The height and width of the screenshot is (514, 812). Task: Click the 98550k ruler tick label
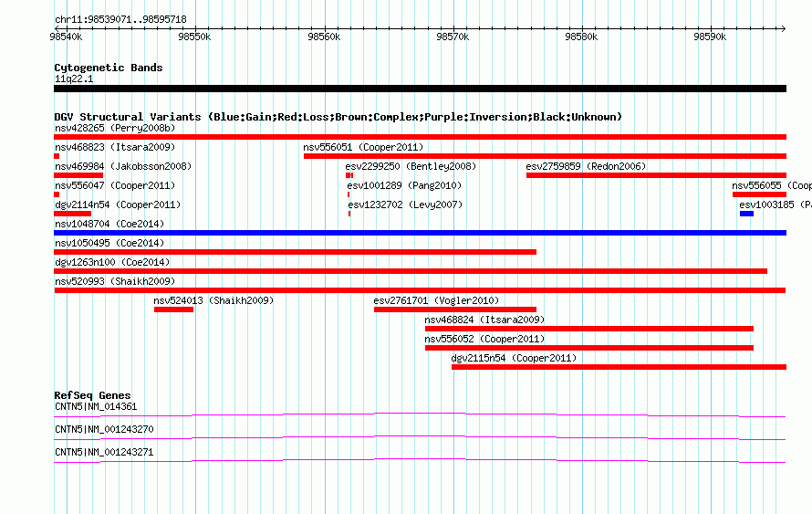point(194,37)
